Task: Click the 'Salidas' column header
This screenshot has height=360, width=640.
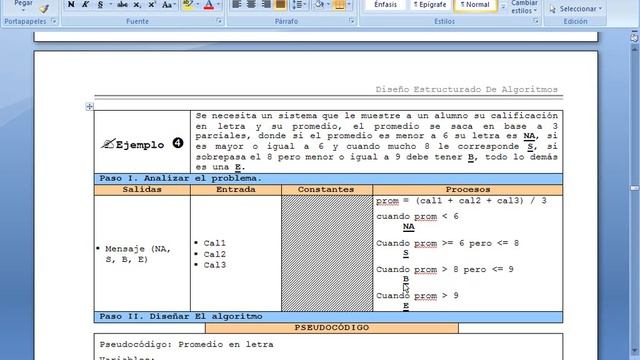Action: (142, 189)
